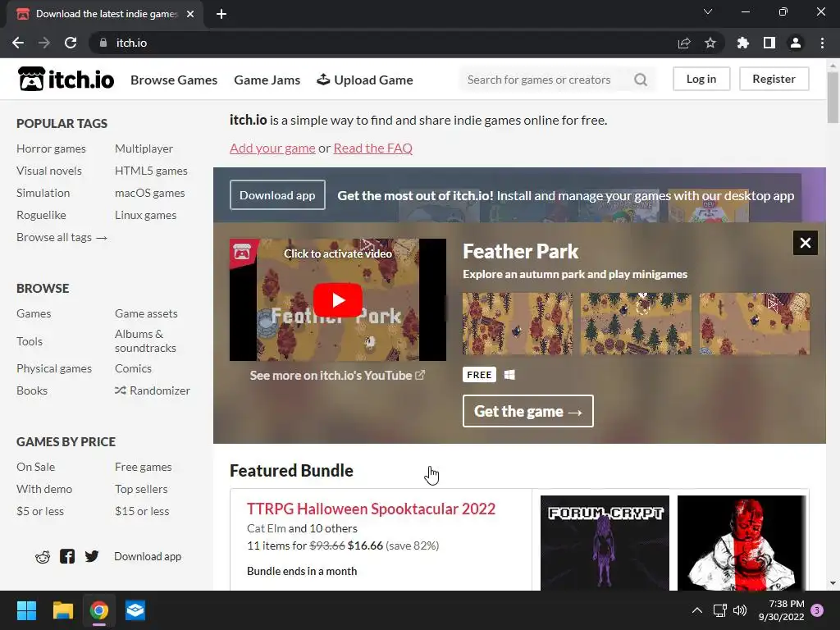Open the Horror games tag
This screenshot has width=840, height=630.
(52, 148)
